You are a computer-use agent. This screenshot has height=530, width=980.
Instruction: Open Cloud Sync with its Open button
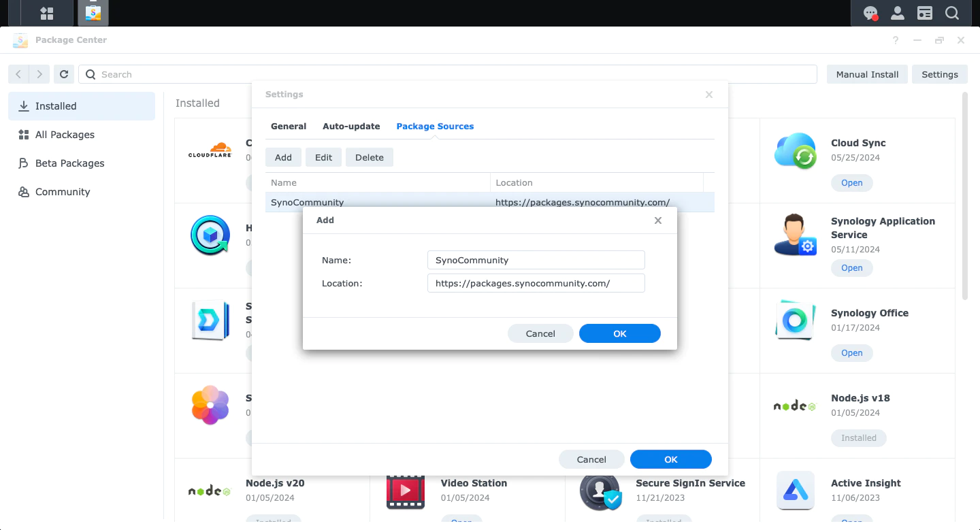(851, 183)
